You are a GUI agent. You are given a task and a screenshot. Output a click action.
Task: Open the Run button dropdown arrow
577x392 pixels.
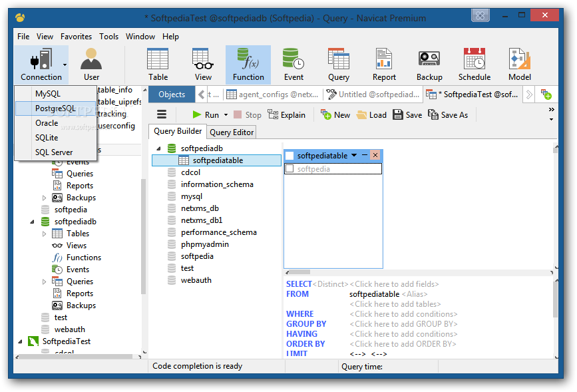[226, 115]
